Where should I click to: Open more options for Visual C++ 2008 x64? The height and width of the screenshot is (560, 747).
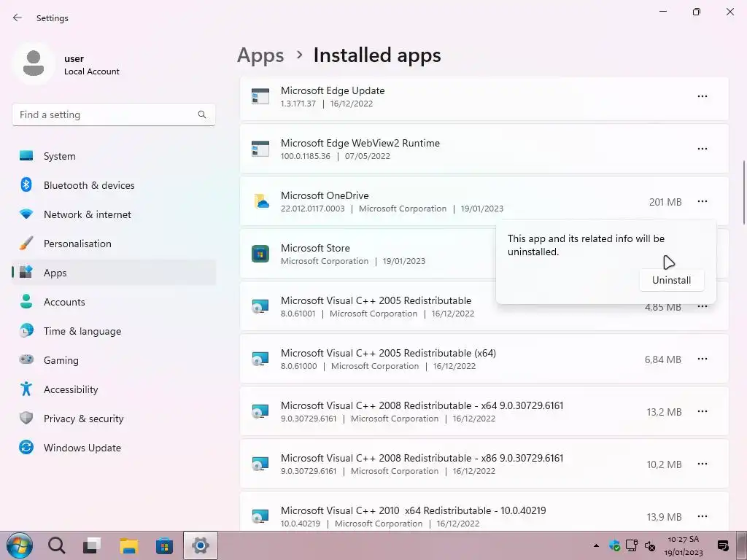pyautogui.click(x=703, y=411)
